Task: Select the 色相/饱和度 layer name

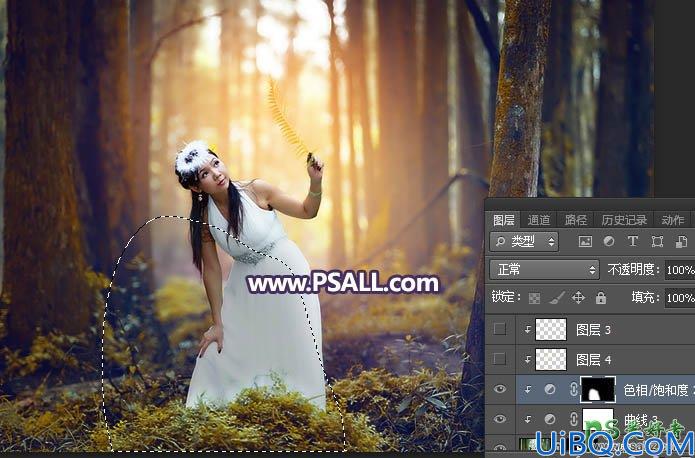Action: point(658,390)
